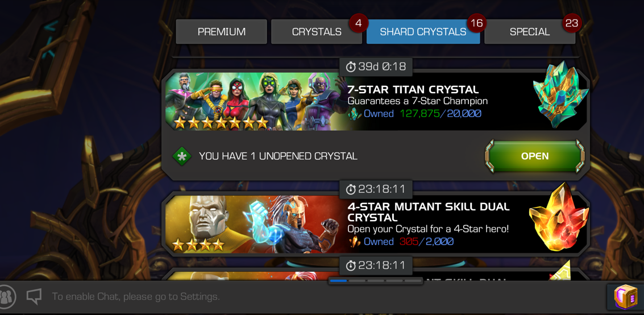This screenshot has width=644, height=315.
Task: Select the red-gold Mutant Skill crystal icon
Action: point(559,218)
